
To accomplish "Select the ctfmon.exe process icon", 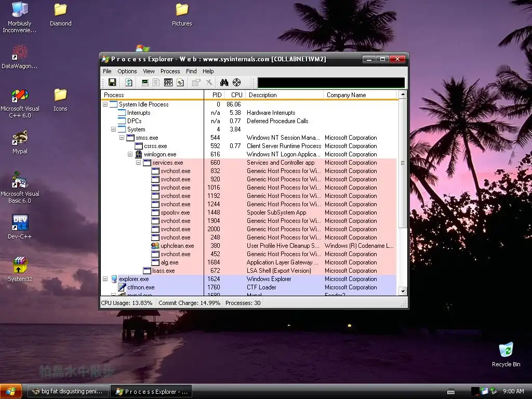I will 122,287.
